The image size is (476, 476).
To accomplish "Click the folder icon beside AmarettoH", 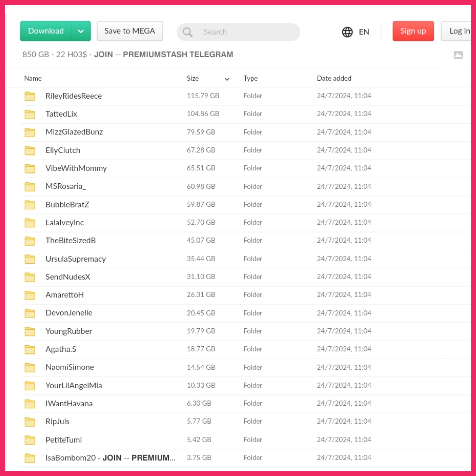I will (x=30, y=295).
